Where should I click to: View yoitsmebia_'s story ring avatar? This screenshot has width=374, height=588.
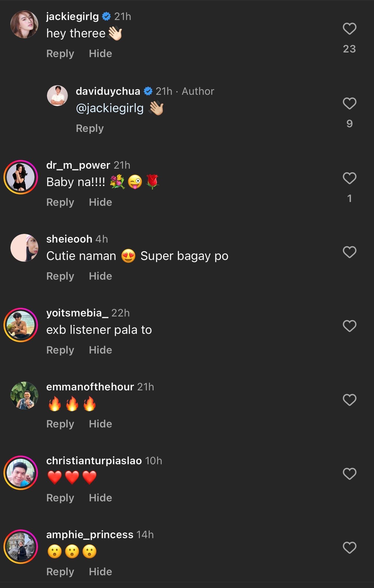[x=21, y=325]
